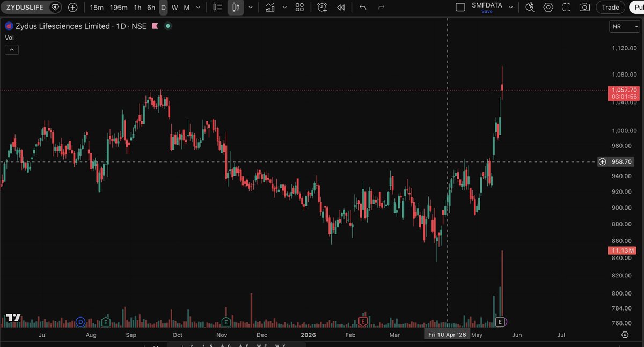Click the 1,000.00 price scale label
This screenshot has width=644, height=347.
pos(625,131)
